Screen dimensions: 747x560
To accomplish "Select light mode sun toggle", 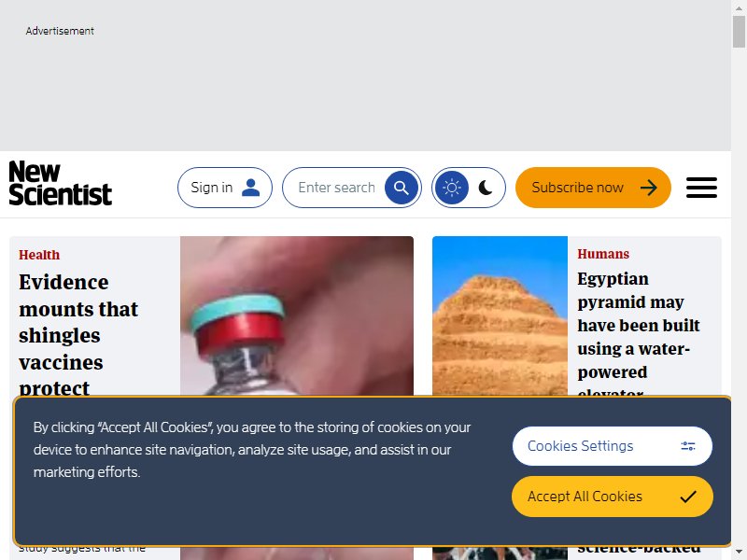I will tap(452, 188).
